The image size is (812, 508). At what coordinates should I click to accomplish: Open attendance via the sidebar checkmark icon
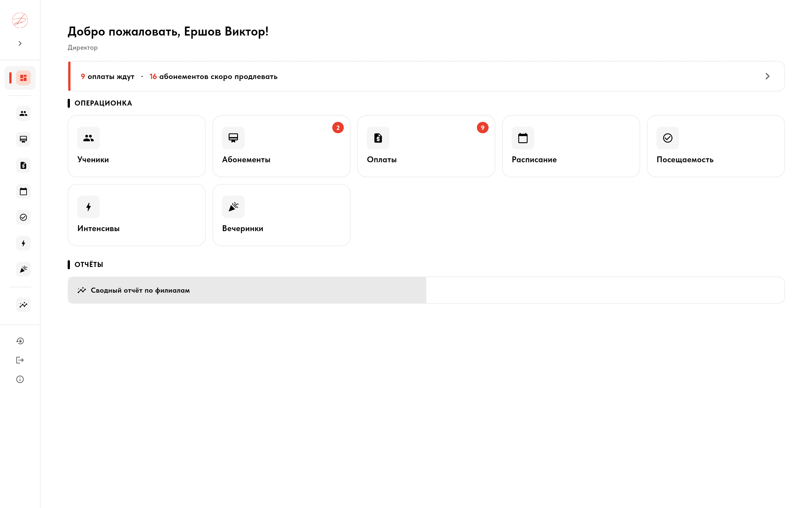pos(23,217)
